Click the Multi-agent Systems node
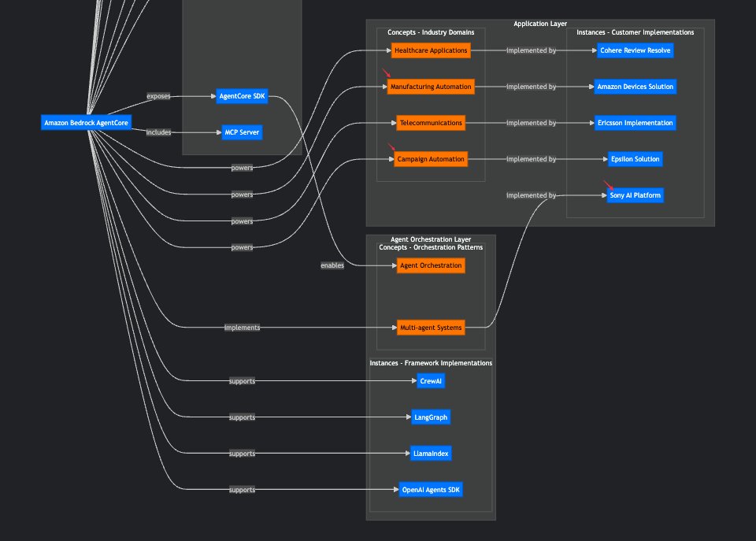 pos(431,328)
